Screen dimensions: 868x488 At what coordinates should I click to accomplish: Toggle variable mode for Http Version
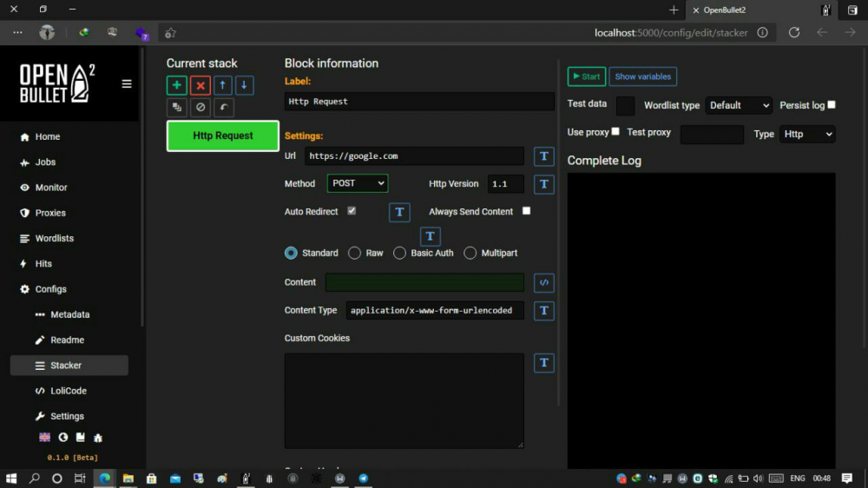pos(544,184)
